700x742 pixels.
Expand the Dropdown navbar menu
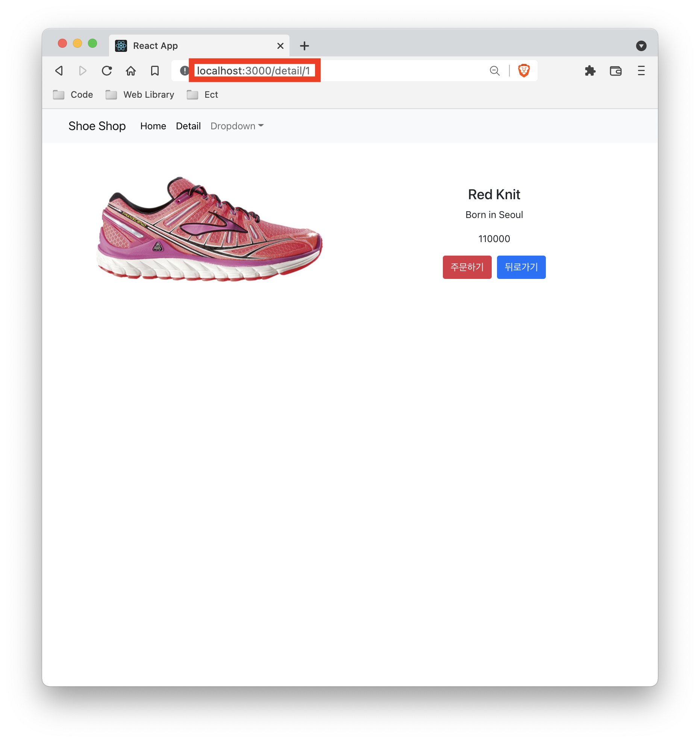point(237,126)
